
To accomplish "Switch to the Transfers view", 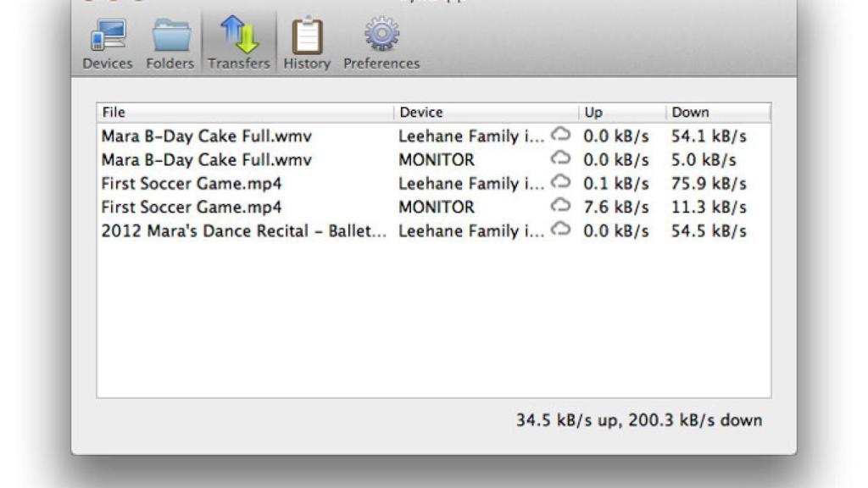I will pyautogui.click(x=238, y=38).
